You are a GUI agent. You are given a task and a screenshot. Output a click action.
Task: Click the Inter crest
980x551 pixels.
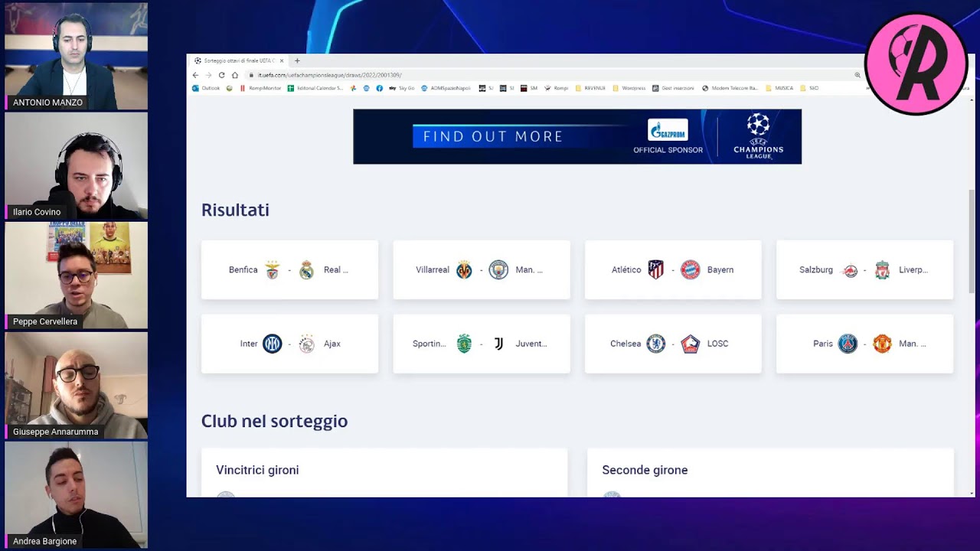pyautogui.click(x=273, y=344)
